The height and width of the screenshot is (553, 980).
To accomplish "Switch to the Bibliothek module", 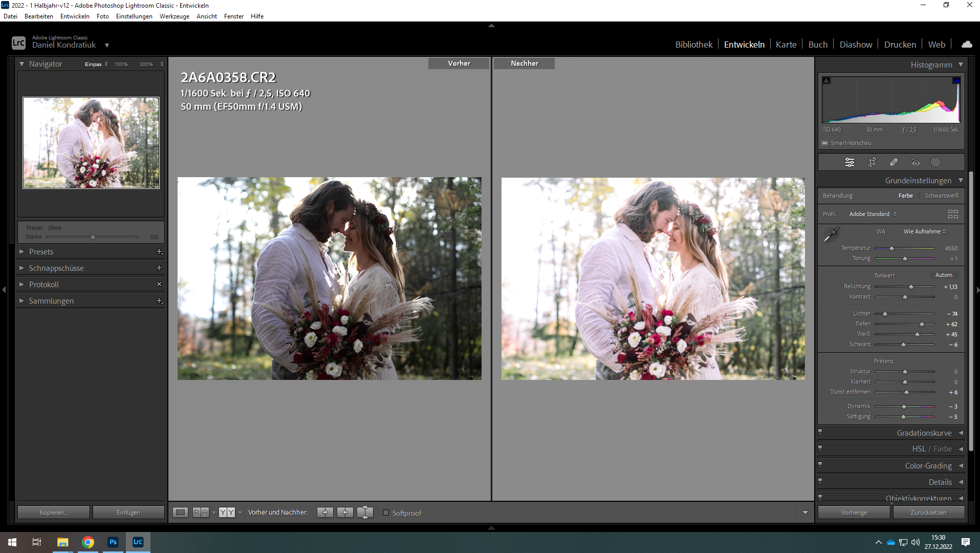I will [x=693, y=45].
